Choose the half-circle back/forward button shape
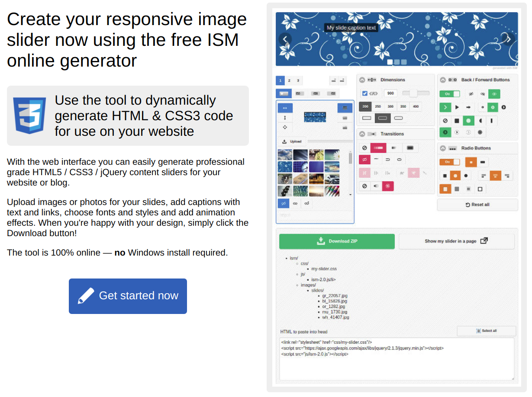 480,120
